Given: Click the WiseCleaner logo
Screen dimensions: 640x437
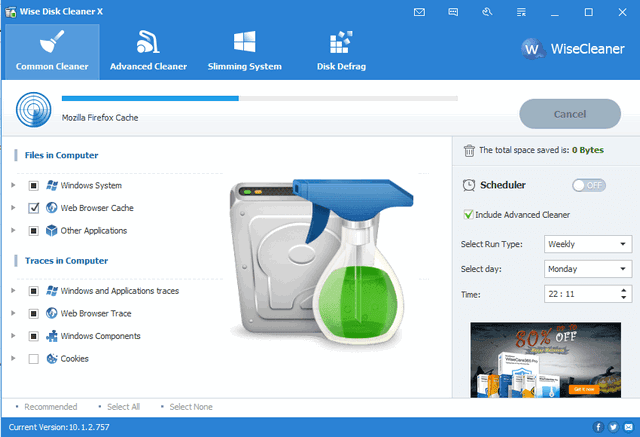Looking at the screenshot, I should click(574, 49).
